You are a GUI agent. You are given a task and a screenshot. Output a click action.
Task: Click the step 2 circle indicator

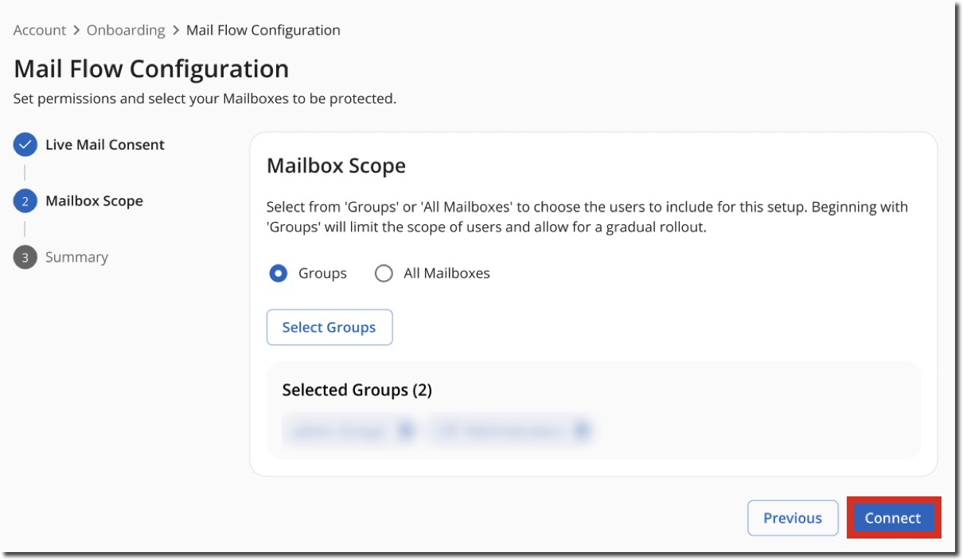pos(24,200)
